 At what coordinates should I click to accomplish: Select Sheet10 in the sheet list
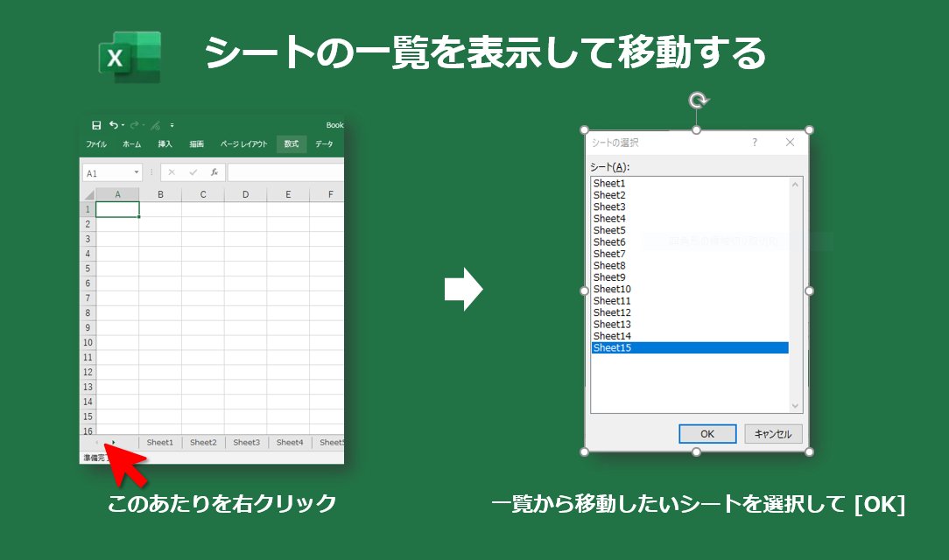click(x=690, y=289)
